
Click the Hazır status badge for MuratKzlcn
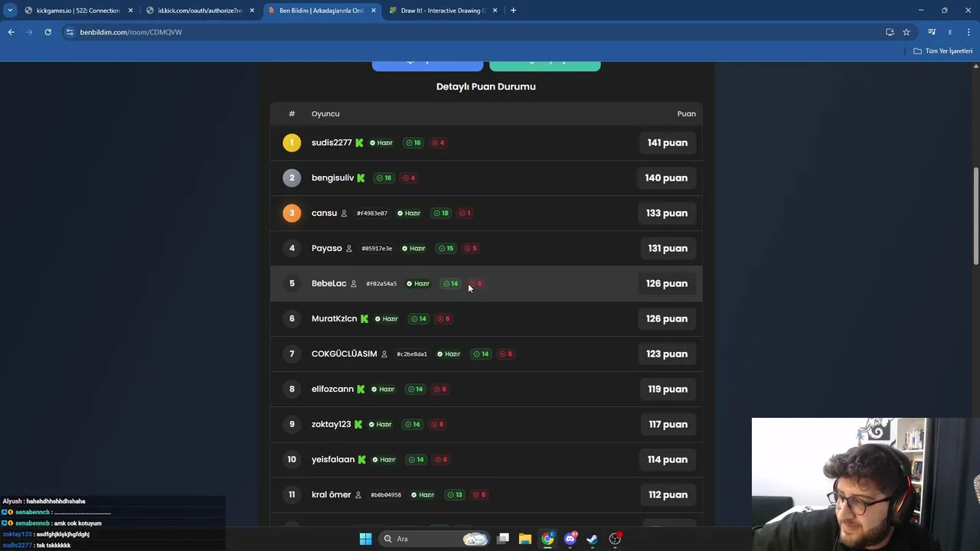(387, 318)
